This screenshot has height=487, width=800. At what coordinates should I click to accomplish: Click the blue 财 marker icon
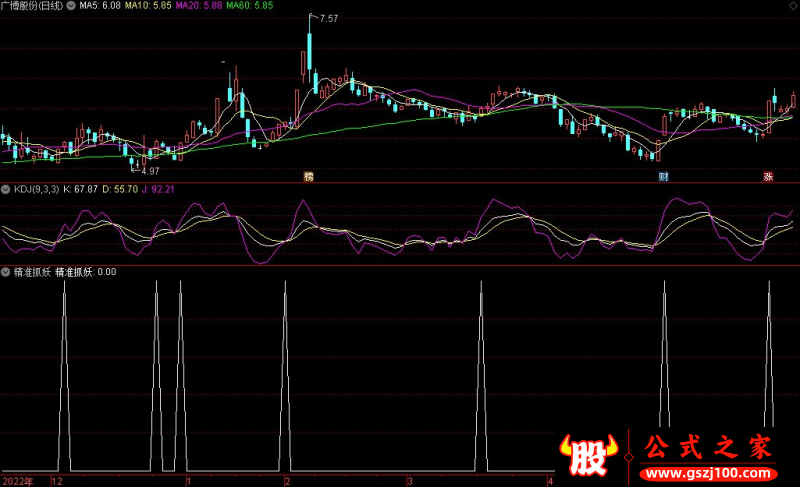(x=662, y=176)
